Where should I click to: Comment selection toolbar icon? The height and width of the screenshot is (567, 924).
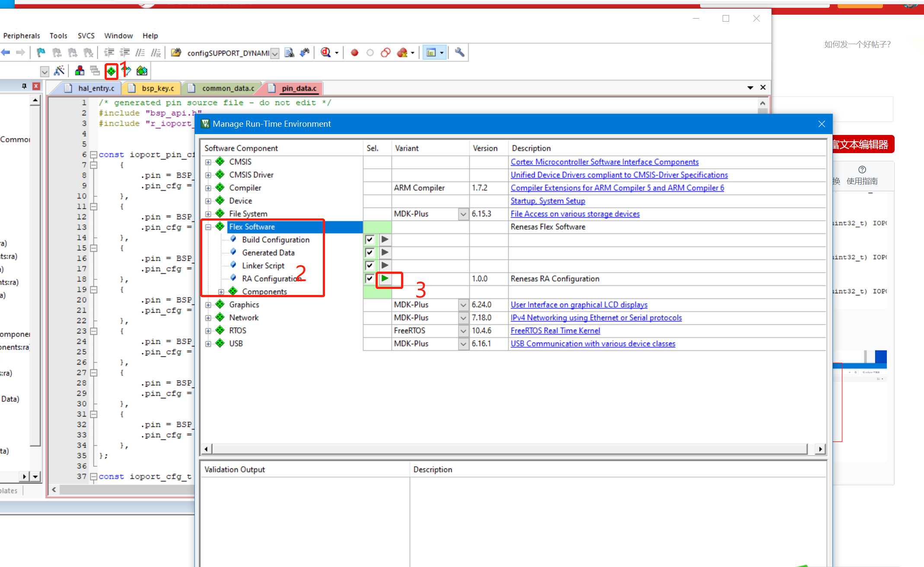click(x=140, y=53)
